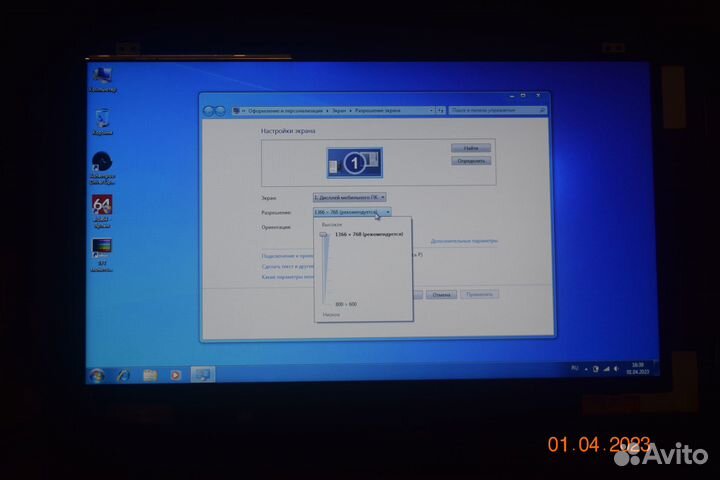Click the Определить (Identify) button
Image resolution: width=720 pixels, height=480 pixels.
pos(470,160)
